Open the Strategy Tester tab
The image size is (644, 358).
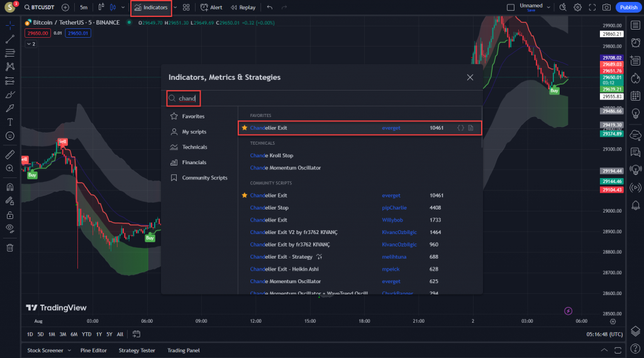point(136,350)
